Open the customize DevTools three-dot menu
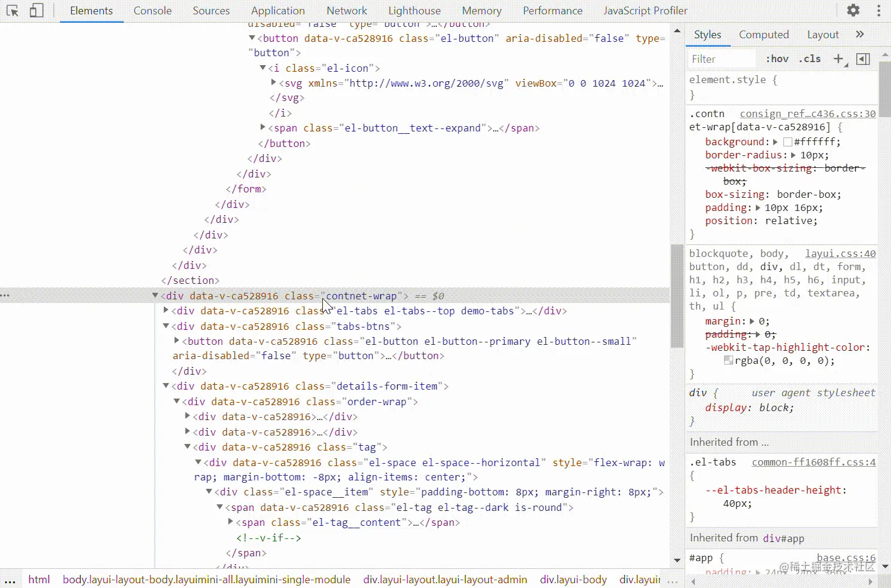This screenshot has height=588, width=891. [878, 10]
